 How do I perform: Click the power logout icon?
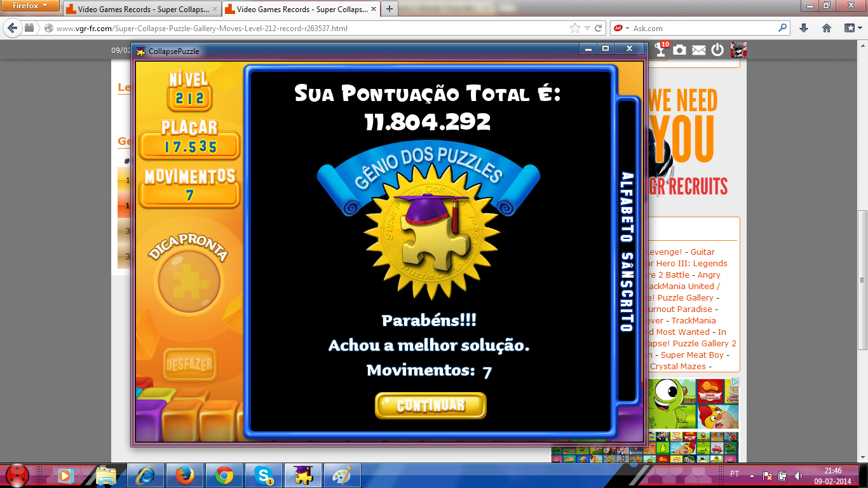click(x=718, y=50)
